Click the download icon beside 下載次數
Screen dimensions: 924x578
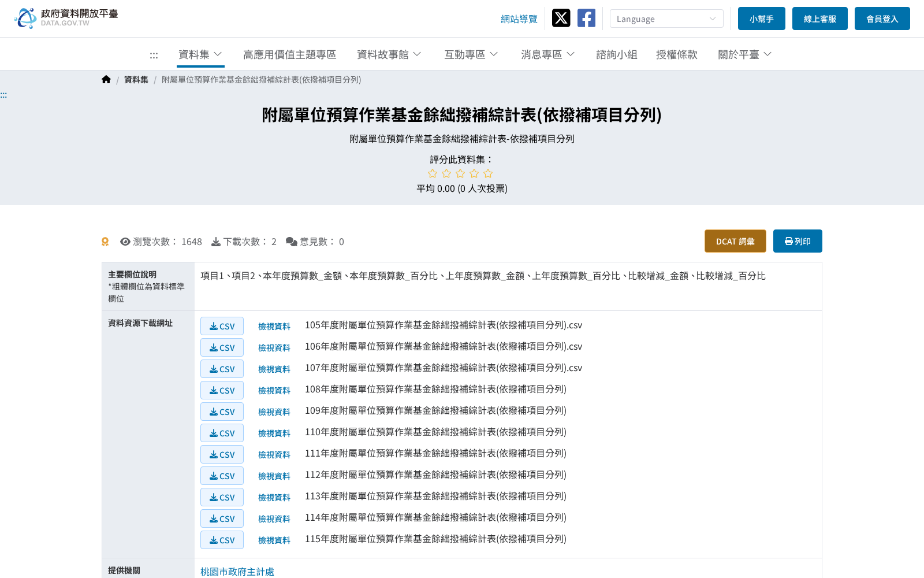click(216, 242)
